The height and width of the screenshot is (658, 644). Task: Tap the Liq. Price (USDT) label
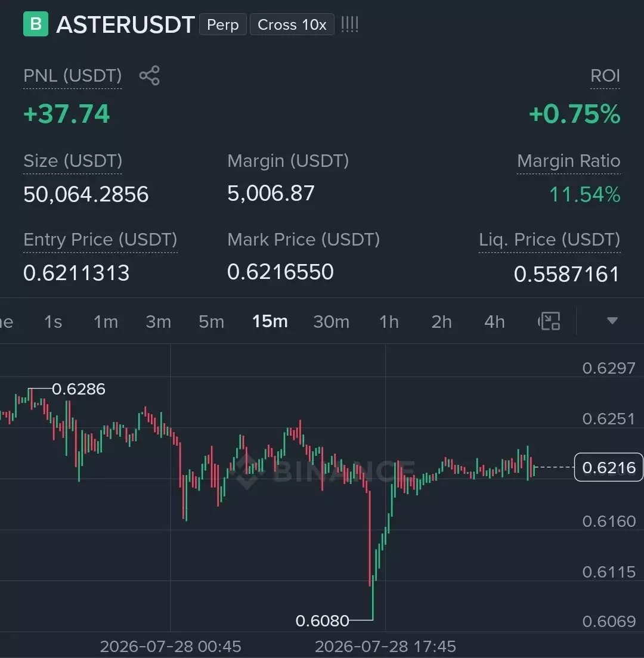pos(550,240)
